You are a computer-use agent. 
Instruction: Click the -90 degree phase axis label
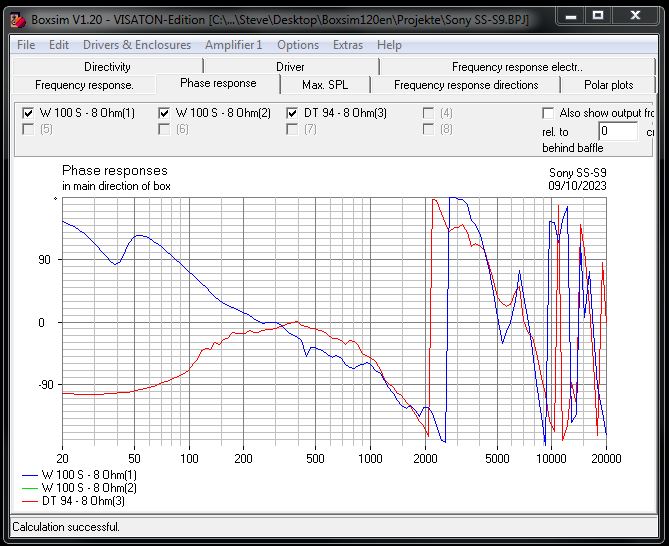pos(44,384)
